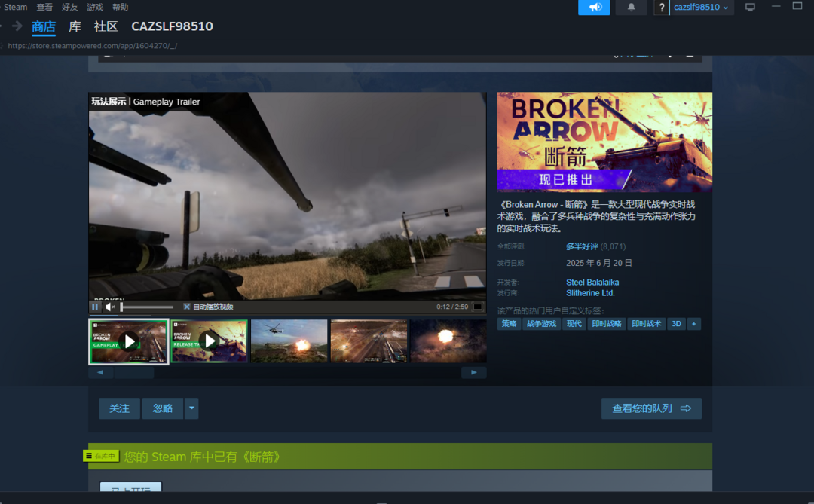Viewport: 814px width, 504px height.
Task: Click the question mark help icon
Action: [662, 8]
